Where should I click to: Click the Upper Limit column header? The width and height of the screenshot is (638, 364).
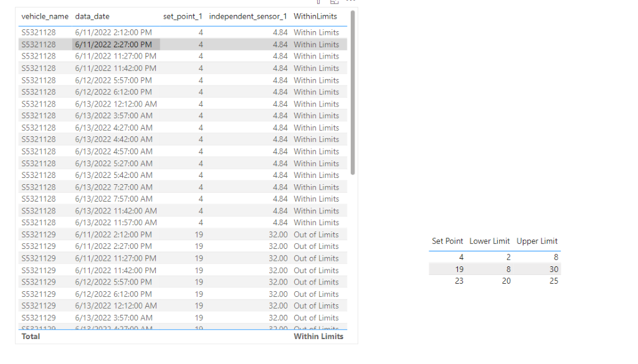[x=537, y=241]
